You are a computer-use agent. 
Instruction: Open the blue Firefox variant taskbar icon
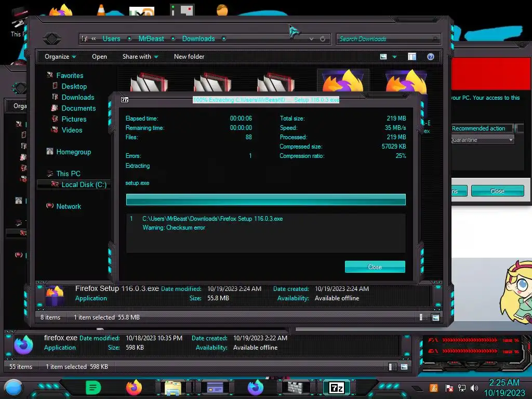coord(256,388)
